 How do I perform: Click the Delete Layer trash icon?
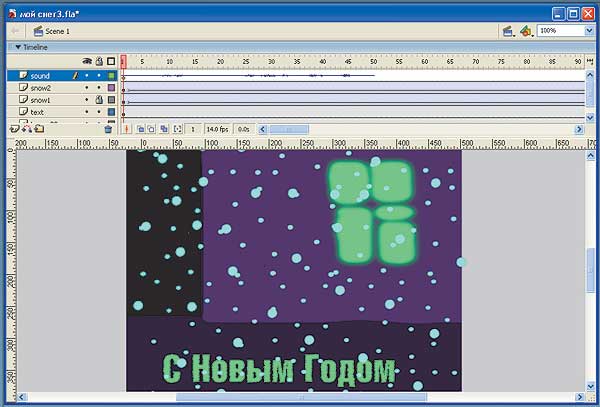pyautogui.click(x=108, y=129)
